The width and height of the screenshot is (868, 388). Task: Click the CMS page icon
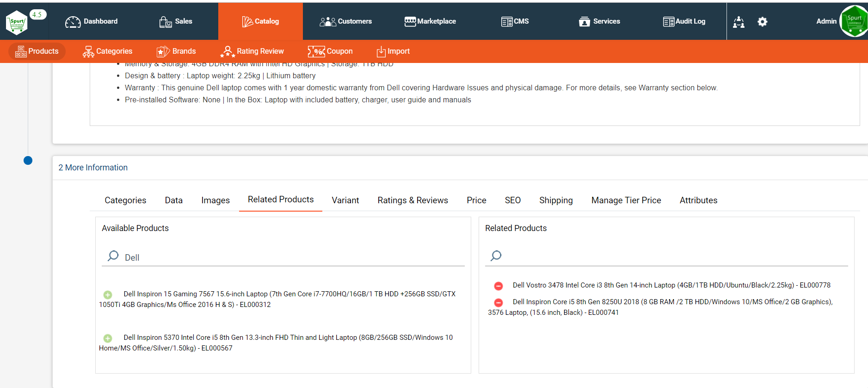(x=507, y=22)
